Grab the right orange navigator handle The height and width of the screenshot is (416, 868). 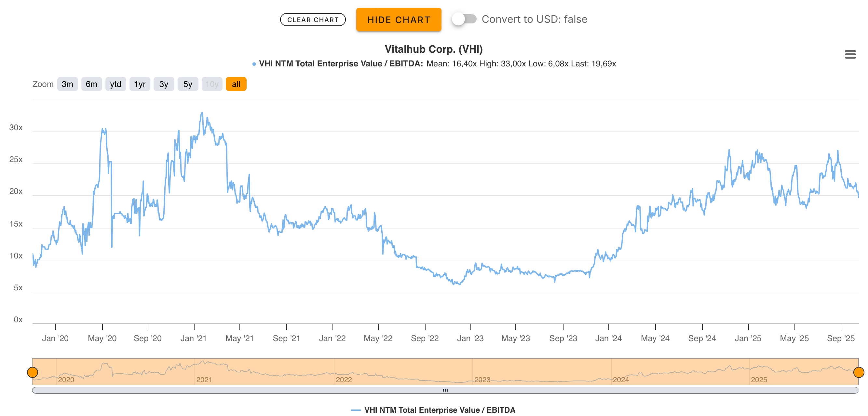(858, 372)
